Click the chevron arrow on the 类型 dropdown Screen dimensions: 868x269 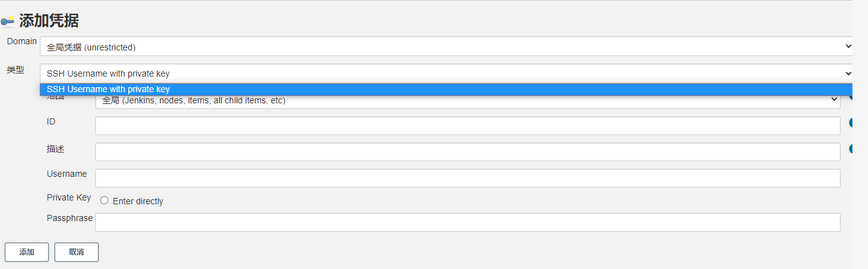click(x=848, y=73)
